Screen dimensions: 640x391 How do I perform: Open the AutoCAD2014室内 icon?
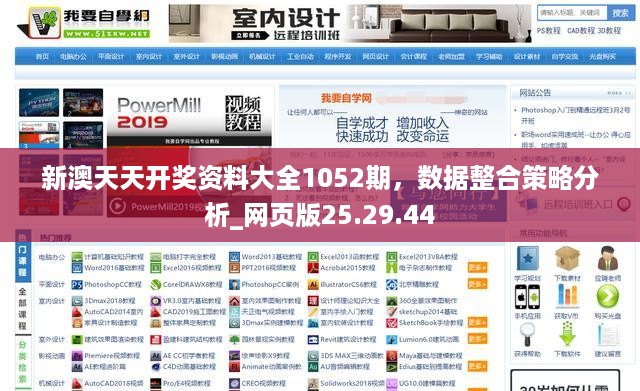tap(77, 312)
